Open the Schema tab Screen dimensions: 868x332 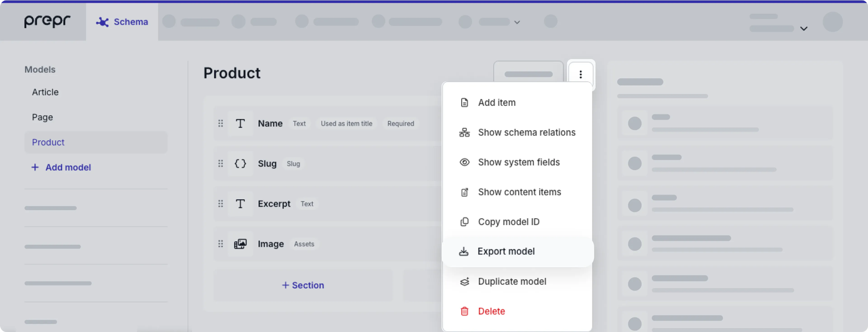pos(122,22)
